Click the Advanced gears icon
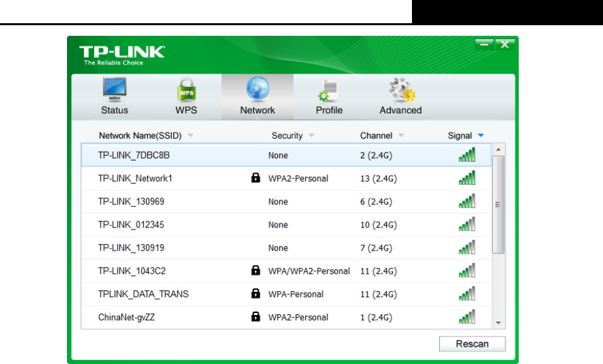Image resolution: width=603 pixels, height=364 pixels. 401,90
